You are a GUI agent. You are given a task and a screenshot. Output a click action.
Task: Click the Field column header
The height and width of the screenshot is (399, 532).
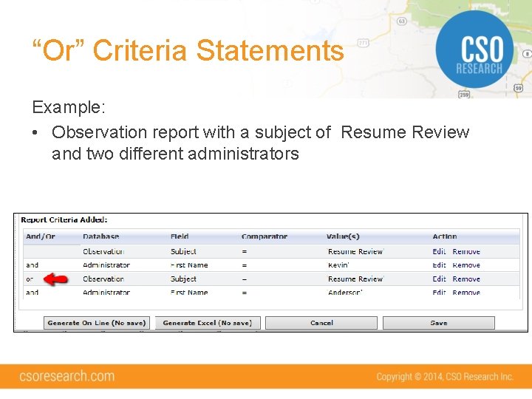click(180, 236)
